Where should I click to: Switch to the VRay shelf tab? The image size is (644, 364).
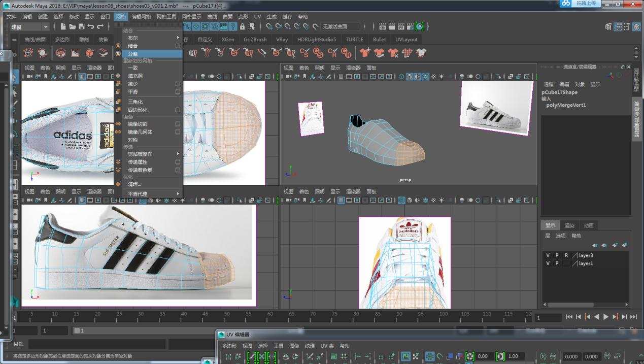click(x=282, y=39)
